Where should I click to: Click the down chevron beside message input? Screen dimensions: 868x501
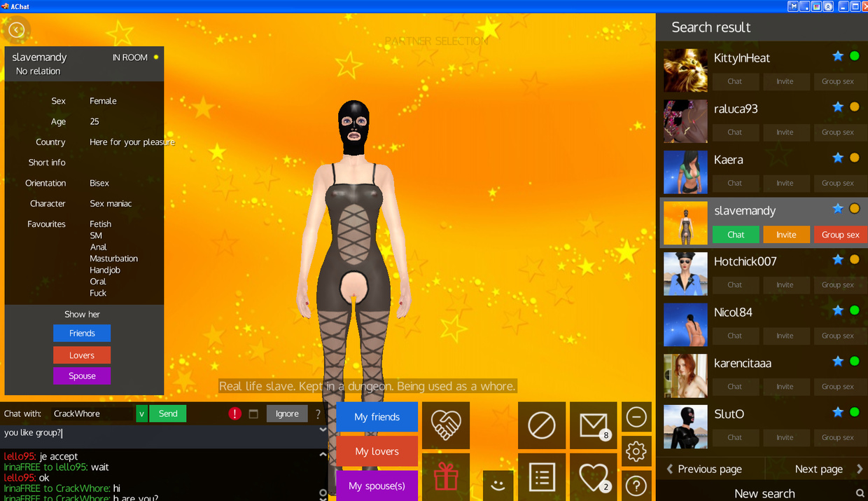[323, 430]
